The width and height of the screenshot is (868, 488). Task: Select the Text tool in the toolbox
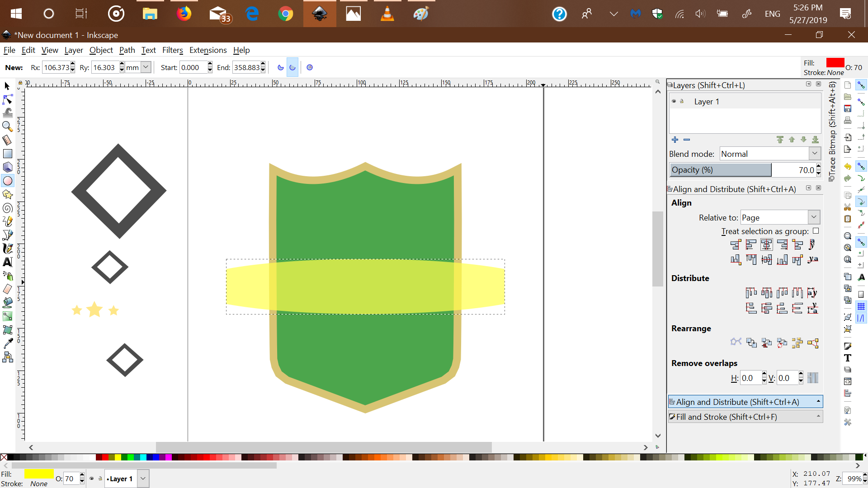(8, 262)
